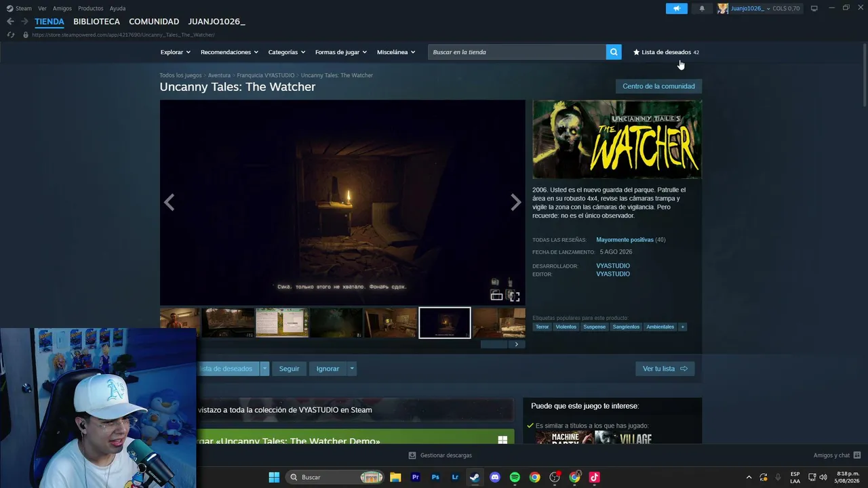The width and height of the screenshot is (868, 488).
Task: Open the Franquicia VYASTUDIO breadcrumb
Action: (x=266, y=75)
